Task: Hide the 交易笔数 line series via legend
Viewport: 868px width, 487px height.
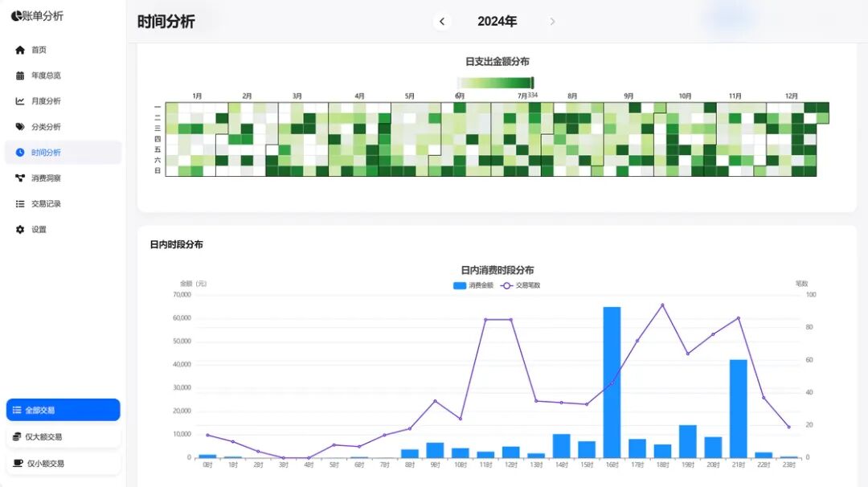Action: (520, 285)
